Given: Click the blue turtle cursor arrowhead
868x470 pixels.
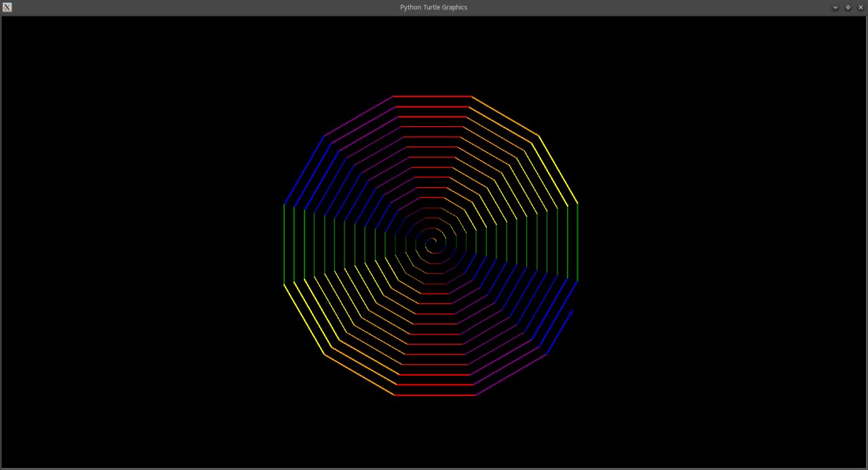Looking at the screenshot, I should click(x=572, y=312).
